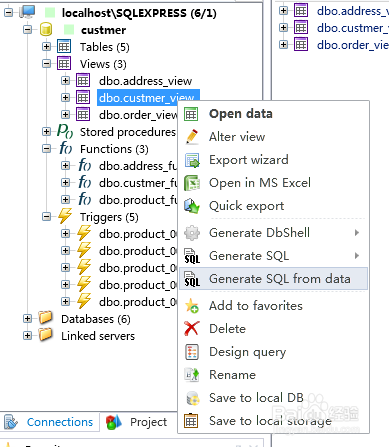Screen dimensions: 389x447
Task: Collapse the Views (3) node
Action: [x=47, y=64]
